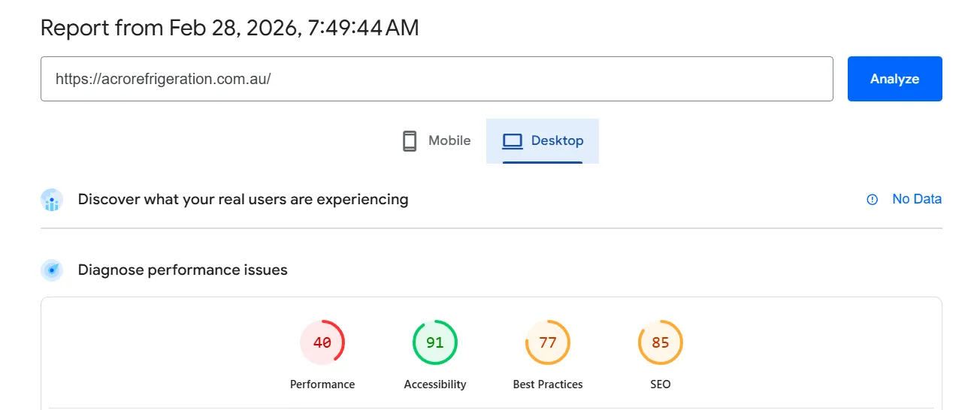Click the No Data info icon
980x410 pixels.
tap(873, 200)
